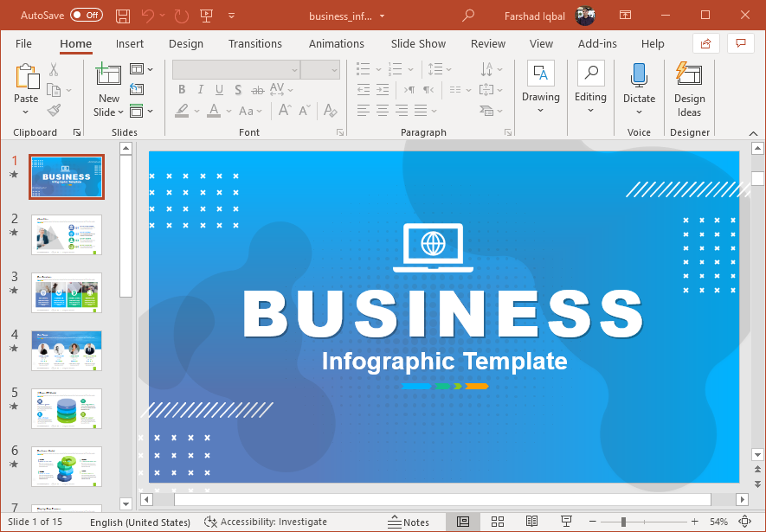Viewport: 766px width, 532px height.
Task: Toggle Normal view button in status bar
Action: pyautogui.click(x=463, y=522)
